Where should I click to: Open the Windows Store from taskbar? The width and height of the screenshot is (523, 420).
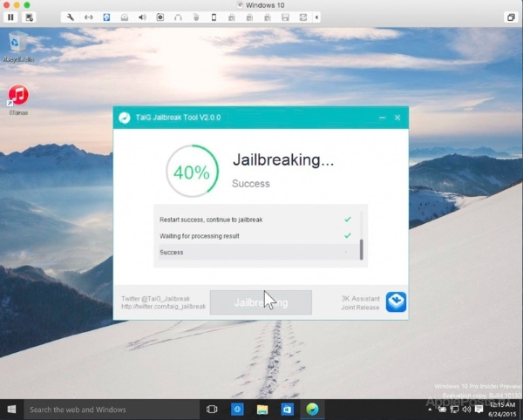tap(287, 410)
